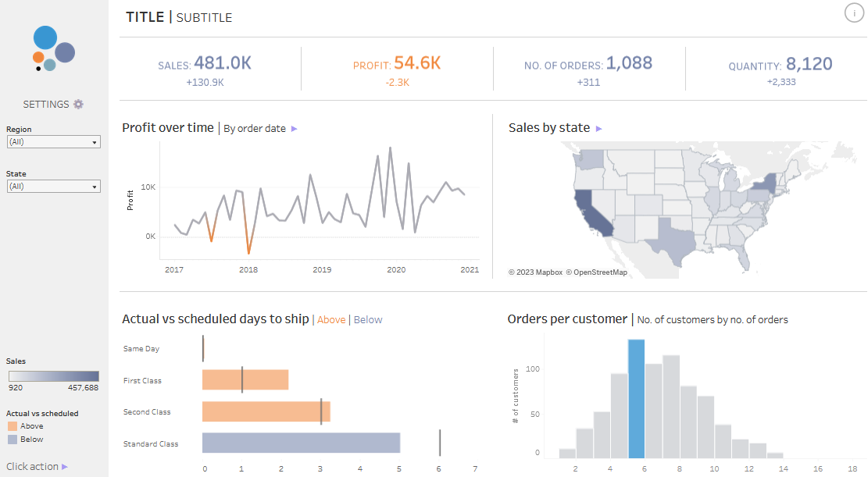Click the OpenStreetMap attribution link
The height and width of the screenshot is (477, 868).
[597, 272]
